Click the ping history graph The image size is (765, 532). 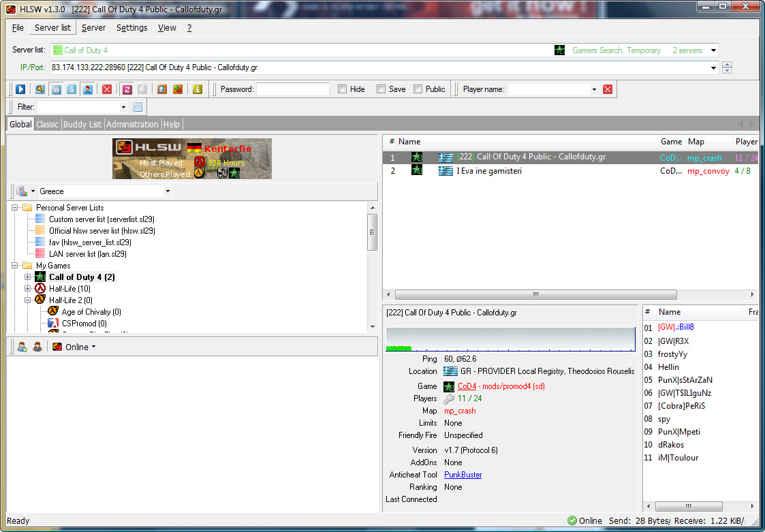(510, 339)
